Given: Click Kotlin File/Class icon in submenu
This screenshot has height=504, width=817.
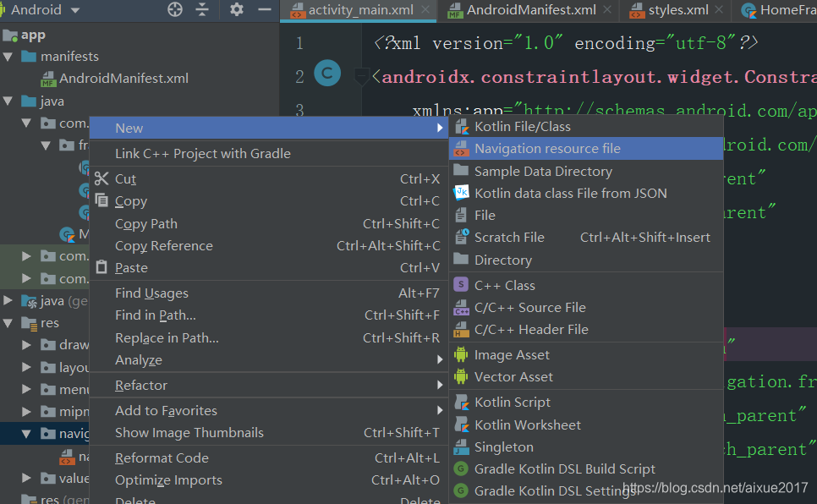Looking at the screenshot, I should [461, 127].
